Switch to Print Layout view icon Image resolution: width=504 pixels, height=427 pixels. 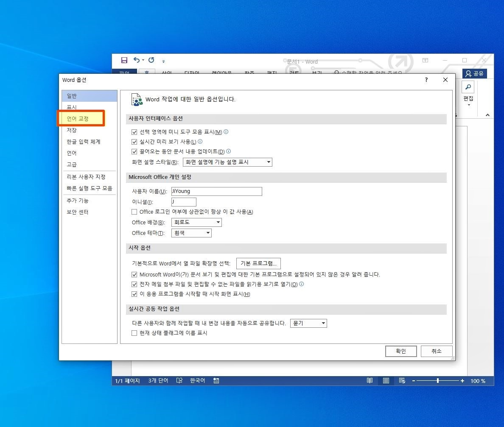(x=386, y=381)
